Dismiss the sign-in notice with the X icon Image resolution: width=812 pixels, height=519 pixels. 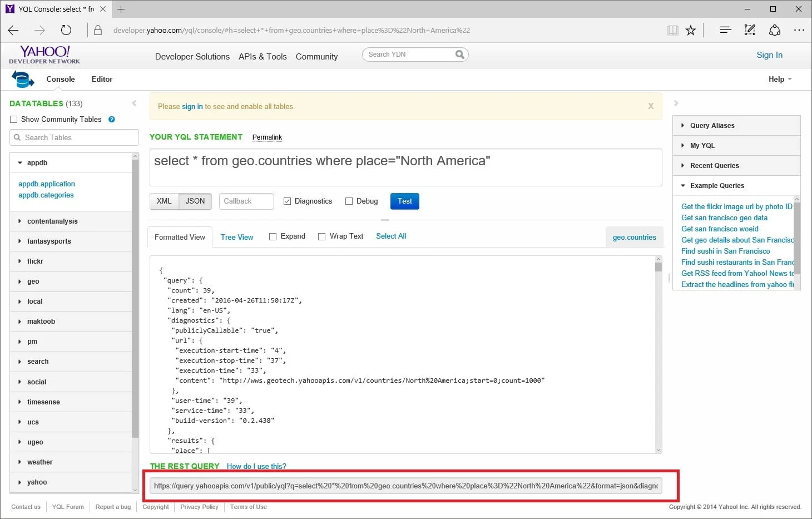coord(650,106)
